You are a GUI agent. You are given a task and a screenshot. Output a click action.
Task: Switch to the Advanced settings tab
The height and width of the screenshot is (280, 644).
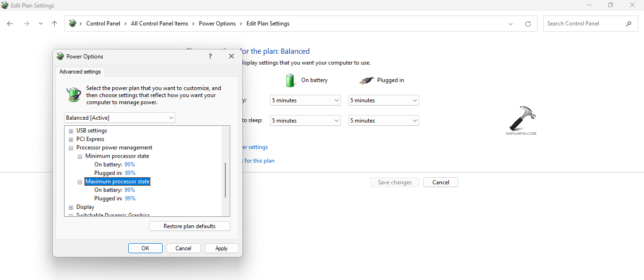tap(80, 72)
